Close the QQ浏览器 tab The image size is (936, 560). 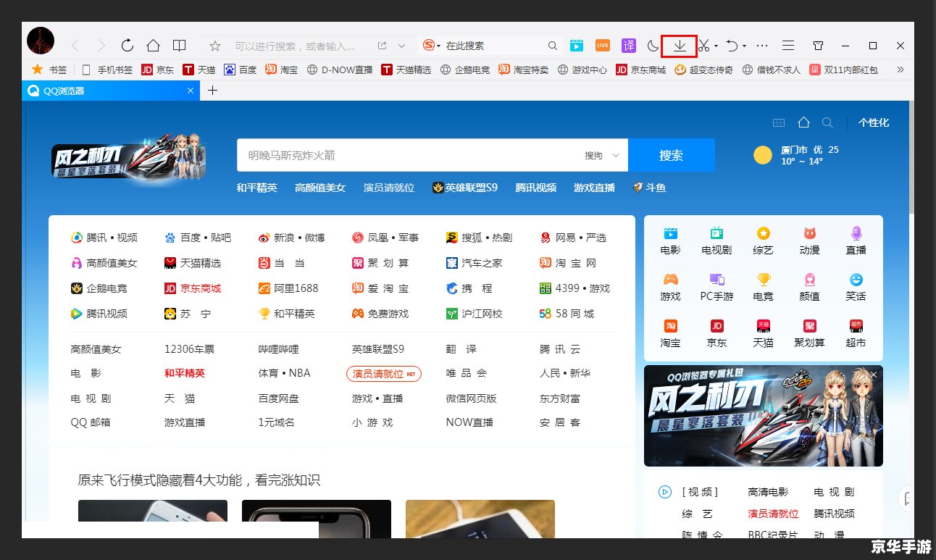[x=191, y=91]
